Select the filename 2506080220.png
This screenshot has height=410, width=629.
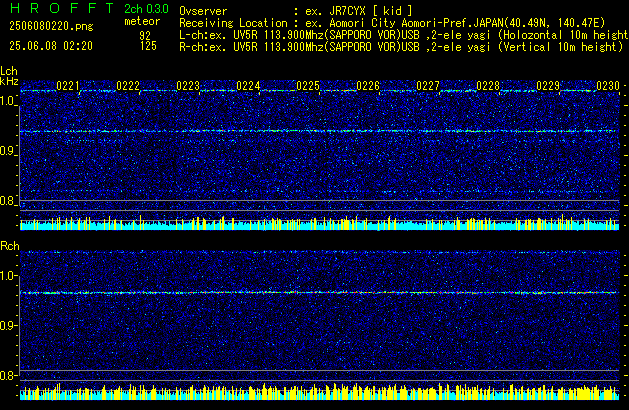pyautogui.click(x=51, y=26)
